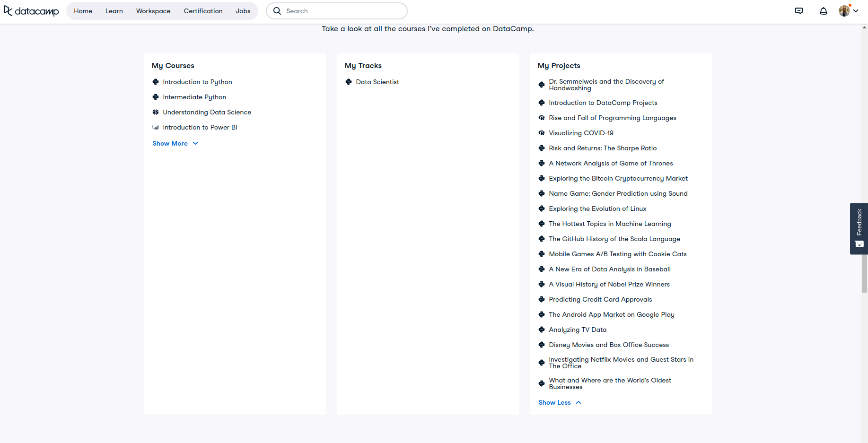Open the Predicting Credit Card Approvals project
The height and width of the screenshot is (443, 868).
coord(600,299)
